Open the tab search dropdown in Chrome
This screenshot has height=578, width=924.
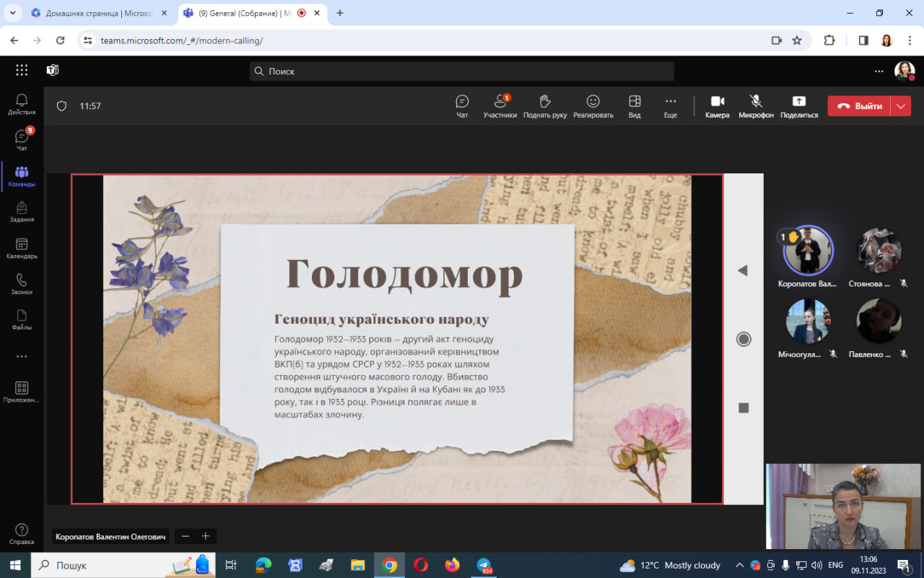click(12, 13)
